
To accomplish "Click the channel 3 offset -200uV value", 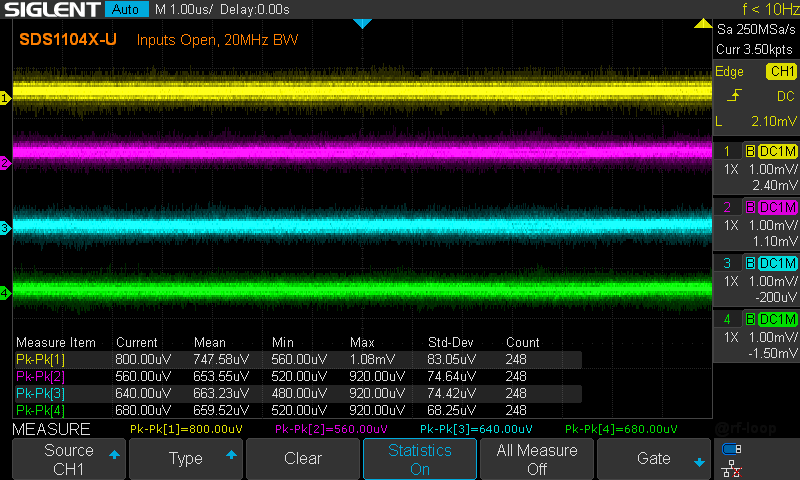I will coord(776,297).
